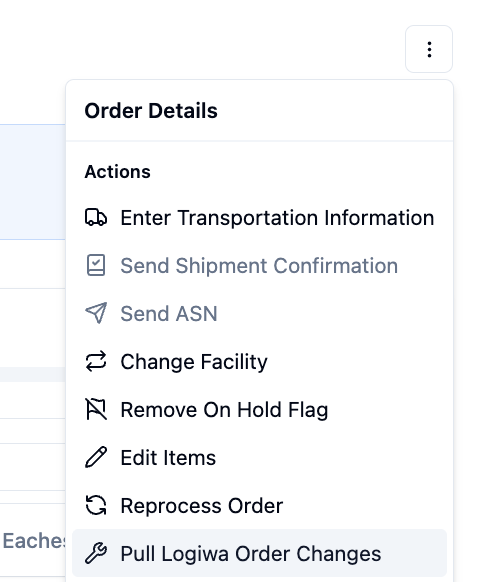Choose Send Shipment Confirmation menu entry

259,265
